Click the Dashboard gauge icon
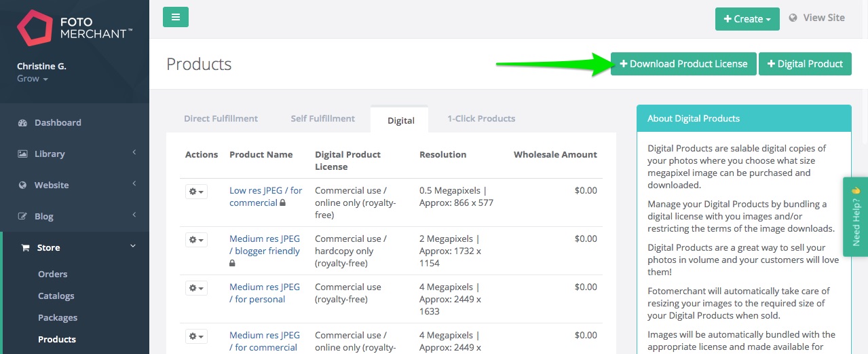The image size is (868, 354). pyautogui.click(x=22, y=123)
